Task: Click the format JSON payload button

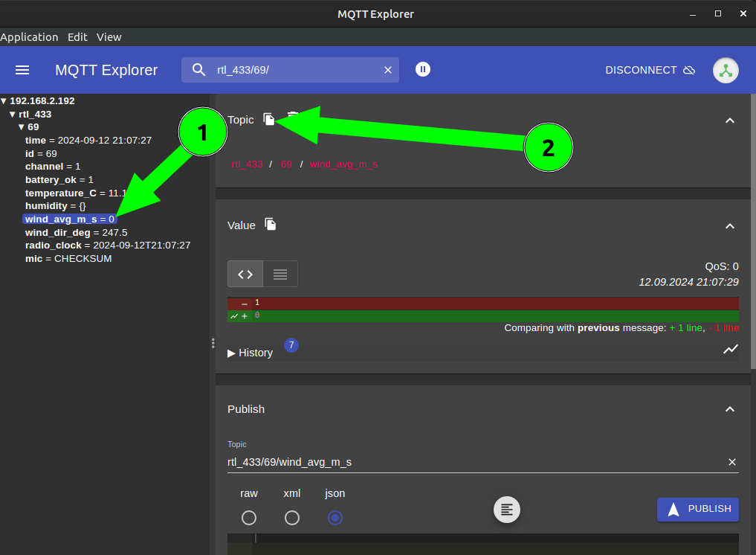Action: point(507,510)
